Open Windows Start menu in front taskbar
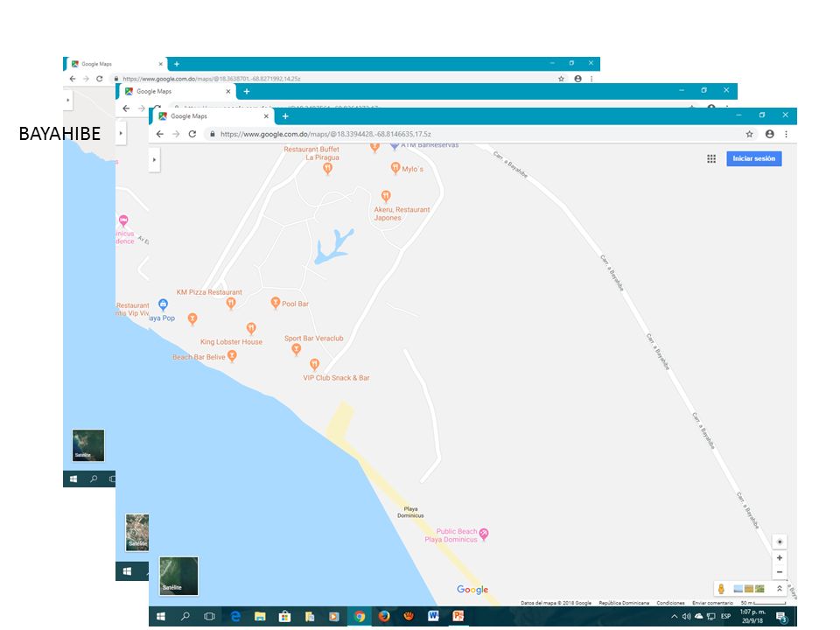 click(160, 617)
